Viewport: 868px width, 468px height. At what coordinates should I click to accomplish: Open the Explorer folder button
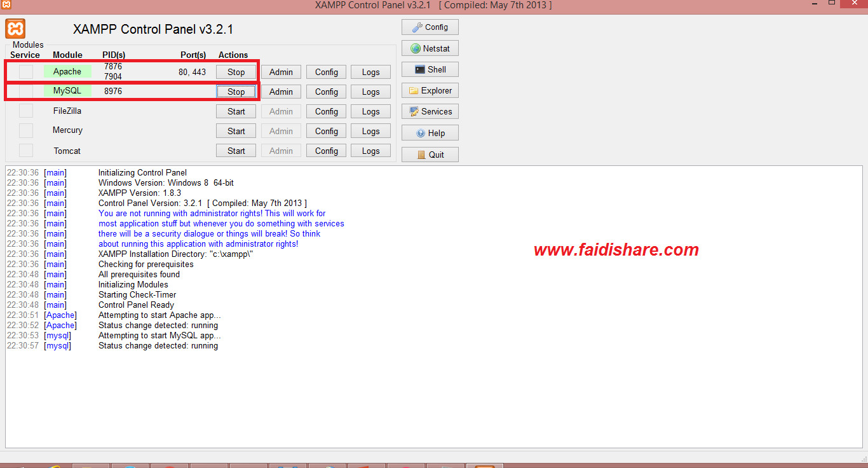430,90
